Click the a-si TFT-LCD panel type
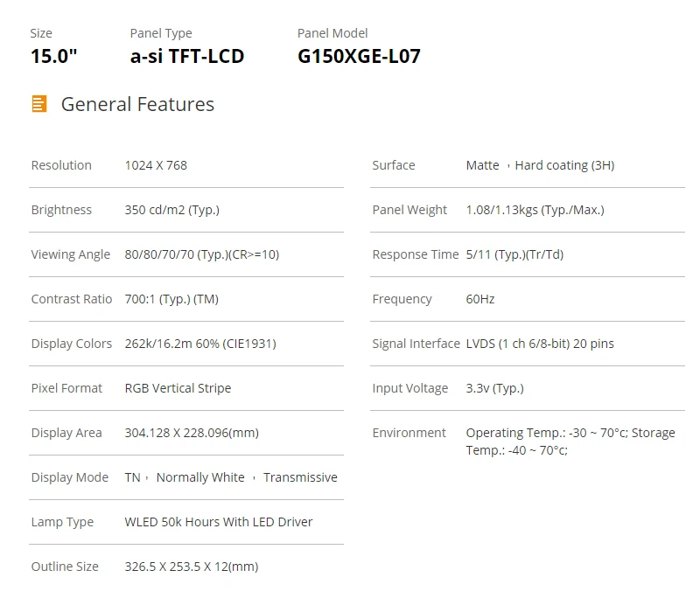Image resolution: width=700 pixels, height=612 pixels. click(186, 57)
